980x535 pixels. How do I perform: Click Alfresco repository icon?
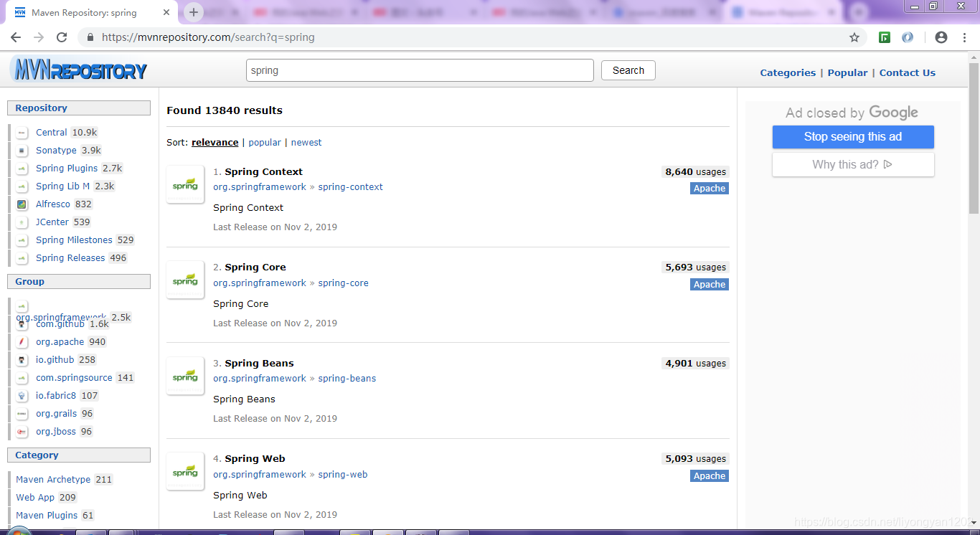22,204
